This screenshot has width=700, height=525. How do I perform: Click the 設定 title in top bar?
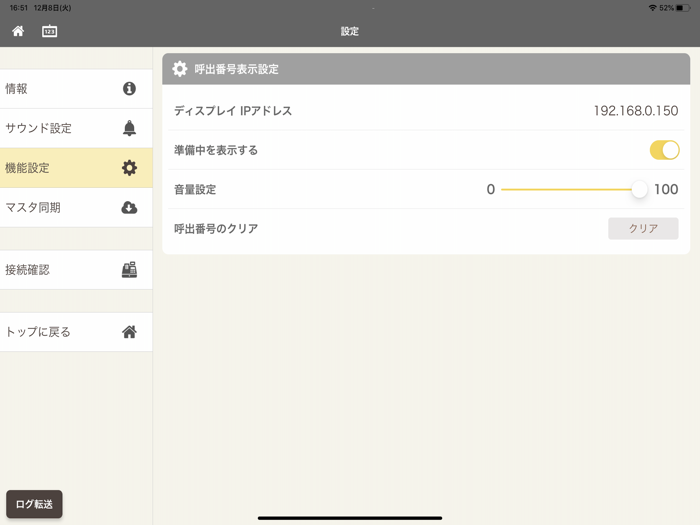coord(350,31)
